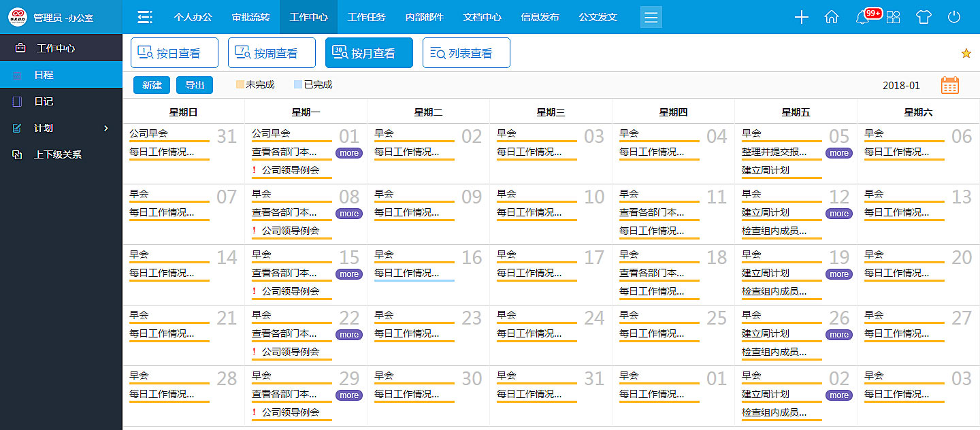
Task: Open the orange calendar icon beside 2018-01
Action: pyautogui.click(x=950, y=85)
